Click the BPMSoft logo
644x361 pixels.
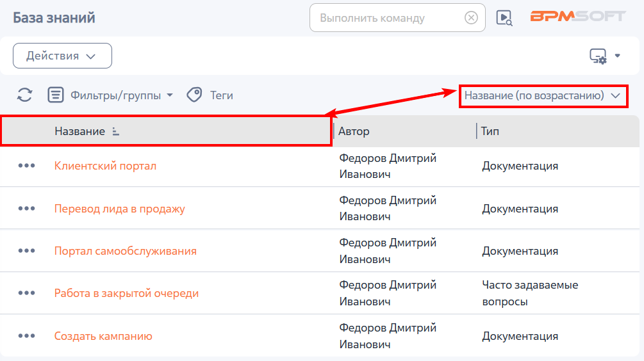578,17
